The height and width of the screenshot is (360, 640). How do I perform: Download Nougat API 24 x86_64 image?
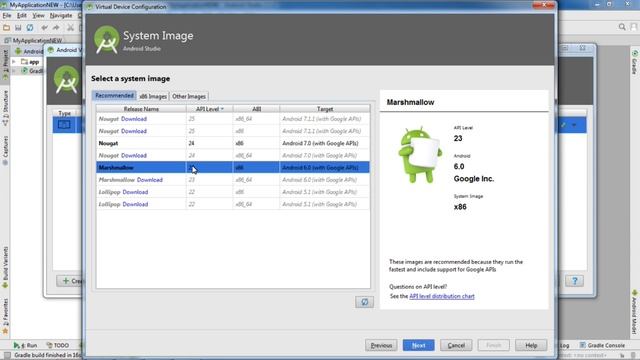coord(134,156)
